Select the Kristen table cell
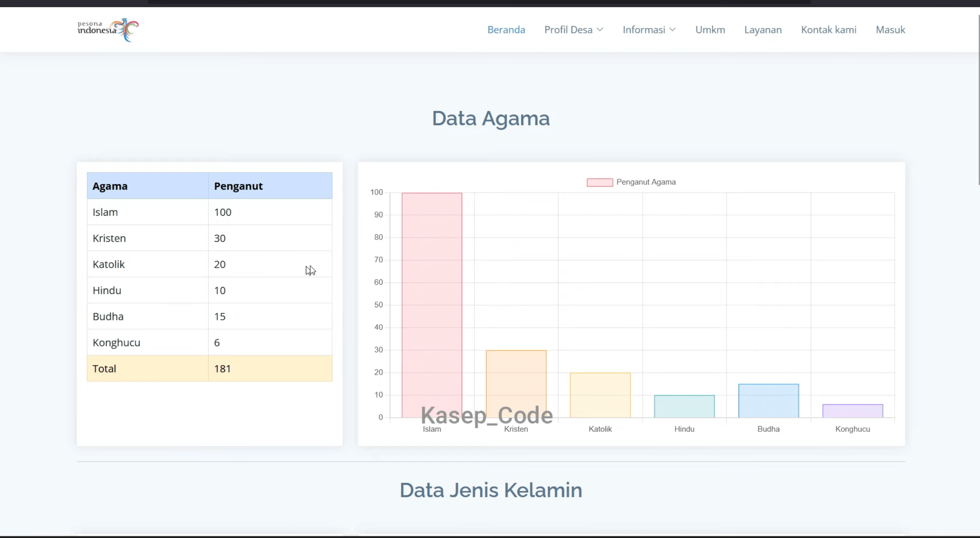The height and width of the screenshot is (538, 980). click(148, 238)
